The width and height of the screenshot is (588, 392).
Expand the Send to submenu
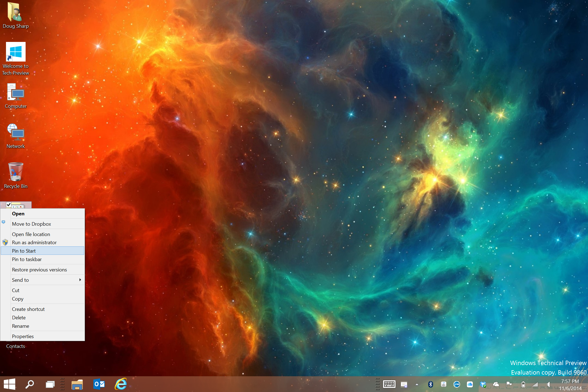coord(43,280)
